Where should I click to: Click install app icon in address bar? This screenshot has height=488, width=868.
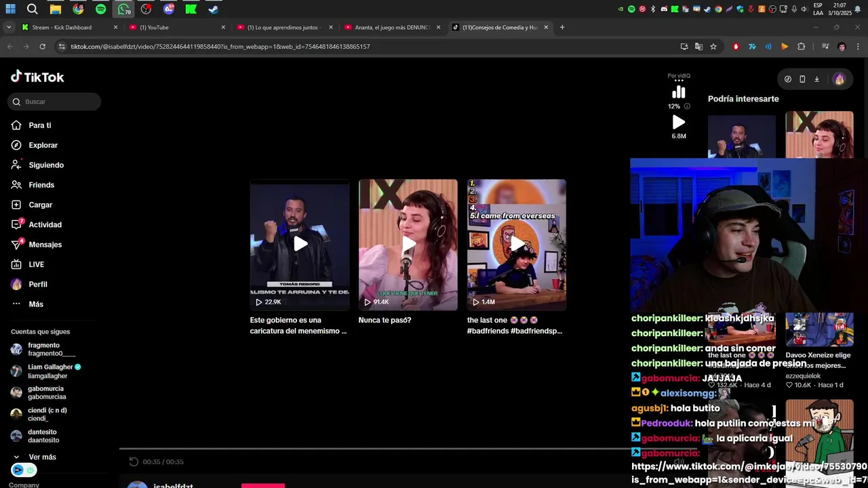(x=684, y=47)
